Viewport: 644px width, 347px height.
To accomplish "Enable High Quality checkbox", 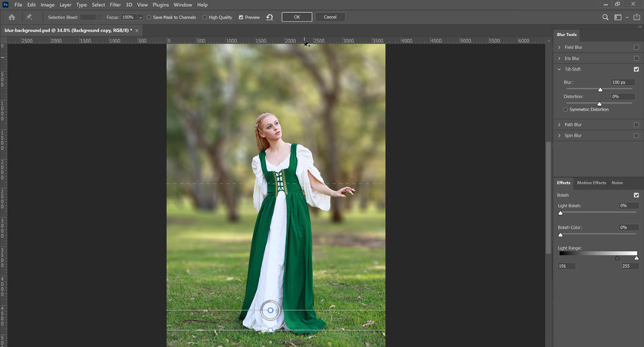I will 205,17.
